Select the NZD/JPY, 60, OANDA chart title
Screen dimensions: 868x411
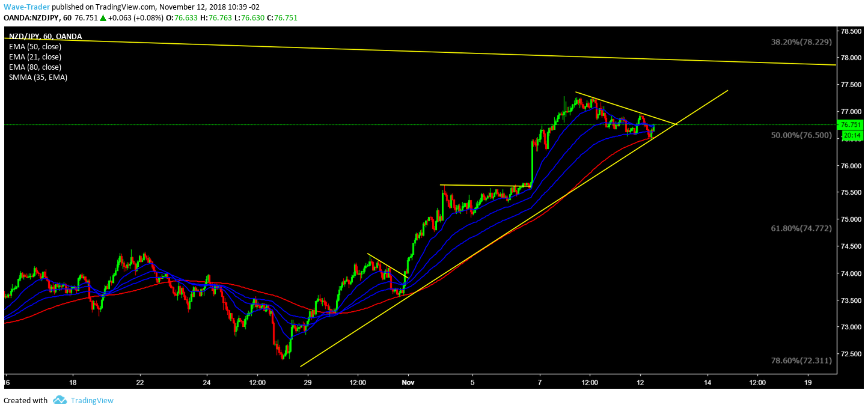45,36
